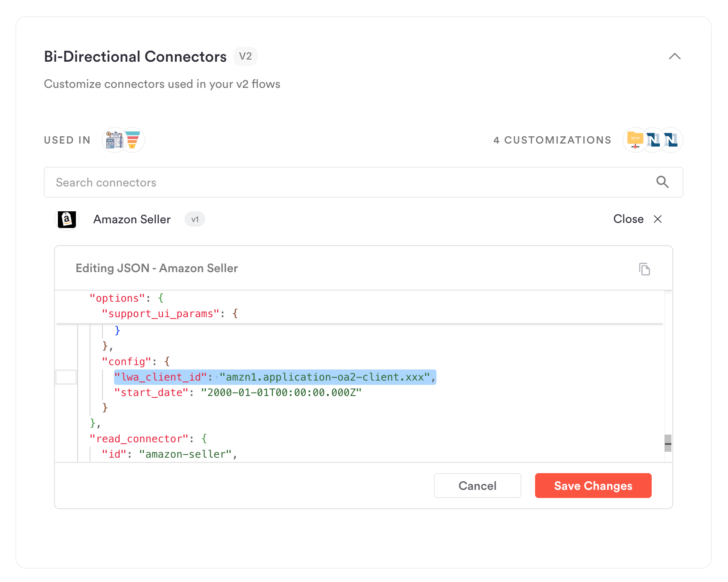Click the "id": "amazon-seller" line
Image resolution: width=728 pixels, height=582 pixels.
(170, 454)
